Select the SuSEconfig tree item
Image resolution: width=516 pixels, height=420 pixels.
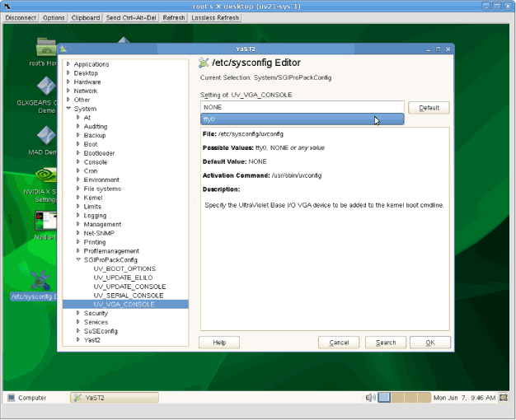(101, 331)
